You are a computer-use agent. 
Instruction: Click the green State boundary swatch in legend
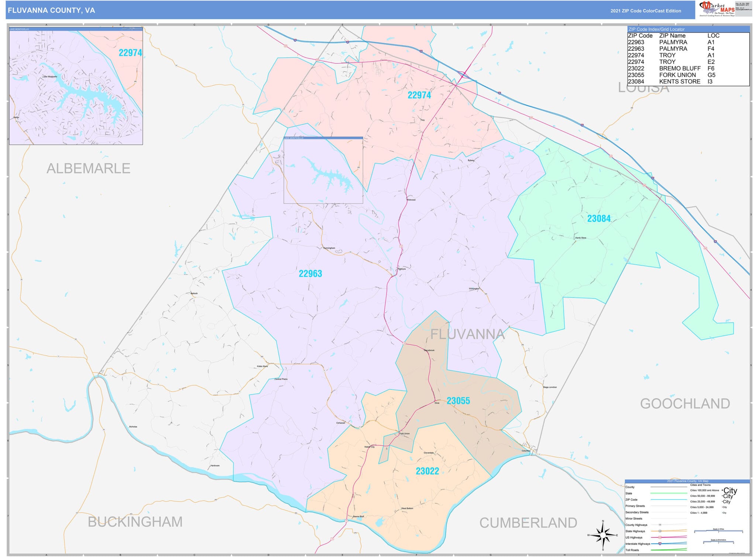coord(669,493)
